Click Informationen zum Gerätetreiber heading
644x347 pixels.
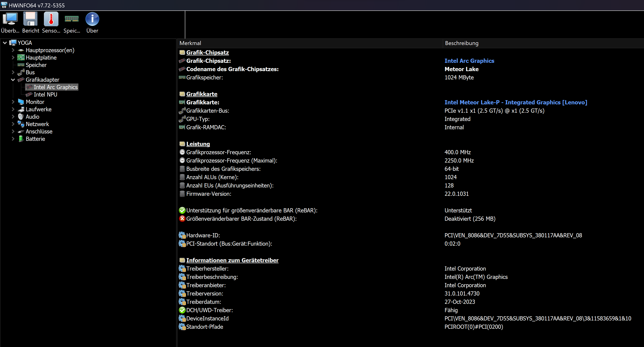[232, 260]
